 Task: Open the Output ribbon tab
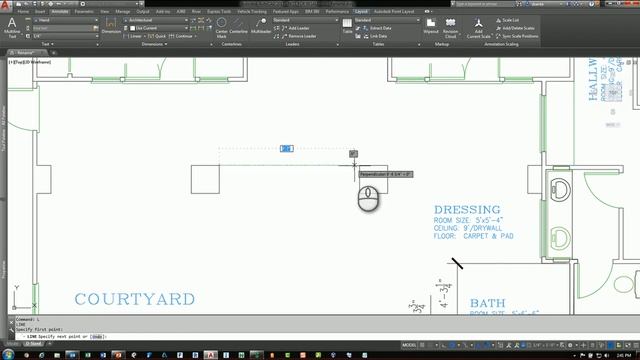[x=143, y=11]
